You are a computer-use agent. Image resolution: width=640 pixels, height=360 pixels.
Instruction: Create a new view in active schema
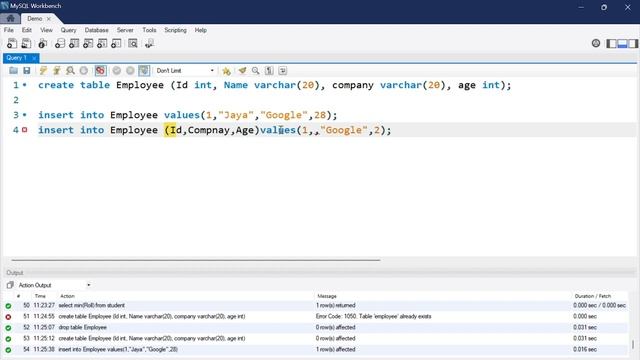click(x=88, y=43)
